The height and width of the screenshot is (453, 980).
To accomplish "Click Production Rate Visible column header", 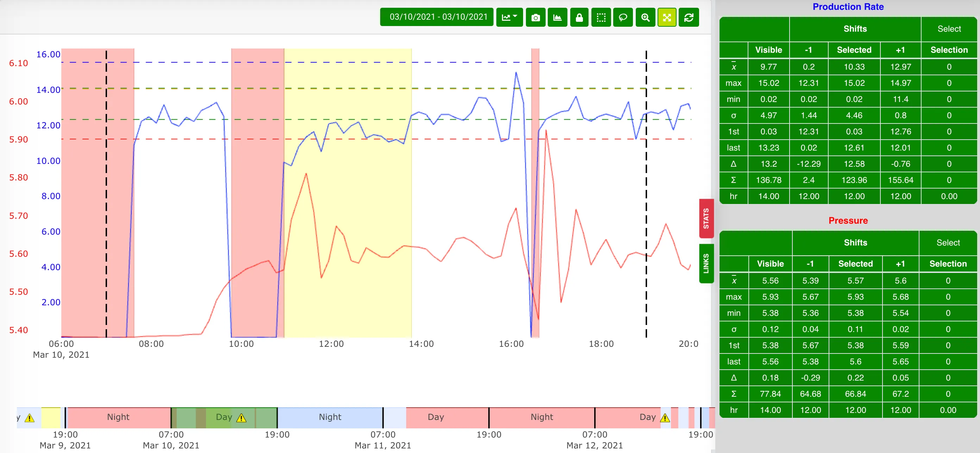I will point(768,50).
